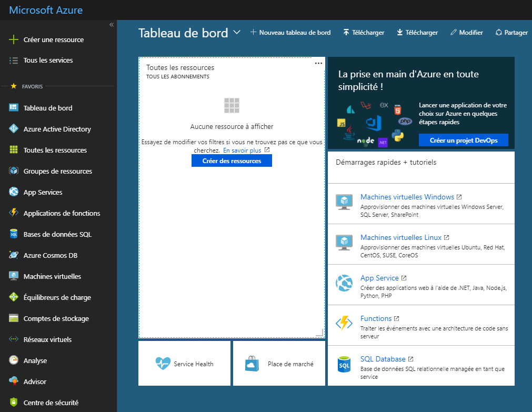532x412 pixels.
Task: Collapse the sidebar with double chevron
Action: 112,25
